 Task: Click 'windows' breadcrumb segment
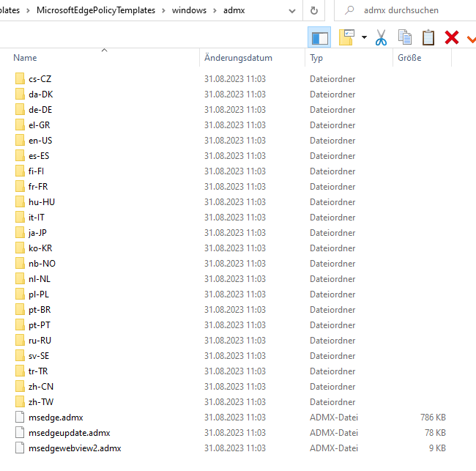[189, 10]
